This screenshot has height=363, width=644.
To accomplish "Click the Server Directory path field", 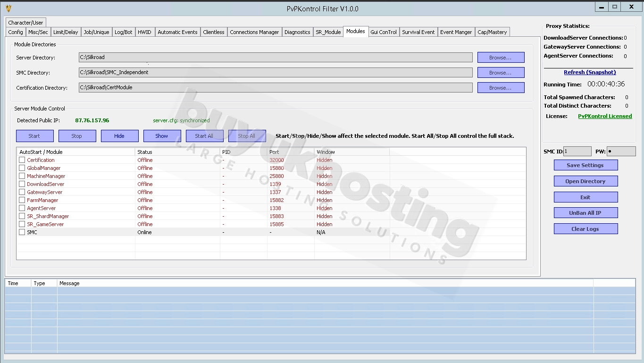I will pyautogui.click(x=276, y=58).
